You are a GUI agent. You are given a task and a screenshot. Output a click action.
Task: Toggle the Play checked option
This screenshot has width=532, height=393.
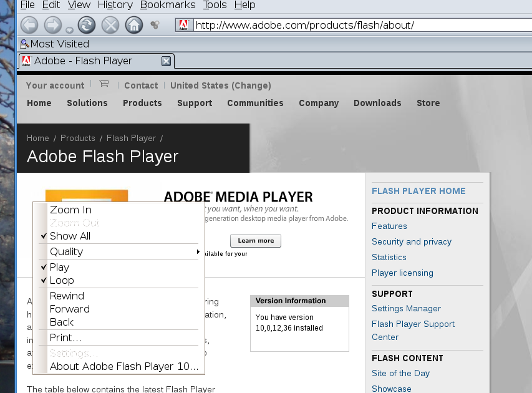click(118, 267)
